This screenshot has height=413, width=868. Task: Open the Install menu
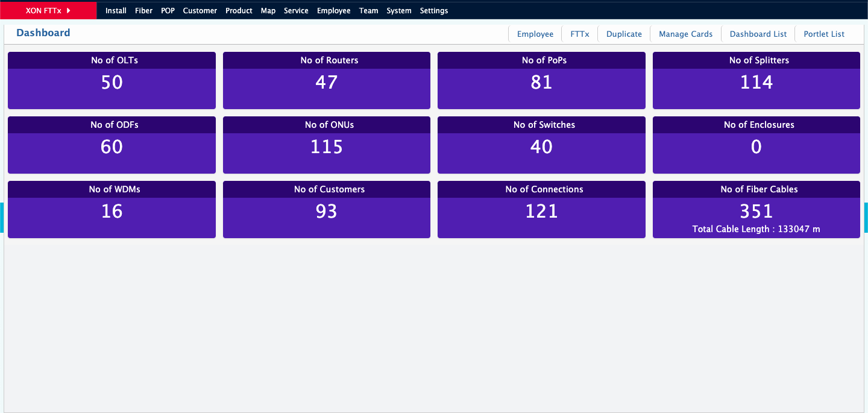click(116, 11)
